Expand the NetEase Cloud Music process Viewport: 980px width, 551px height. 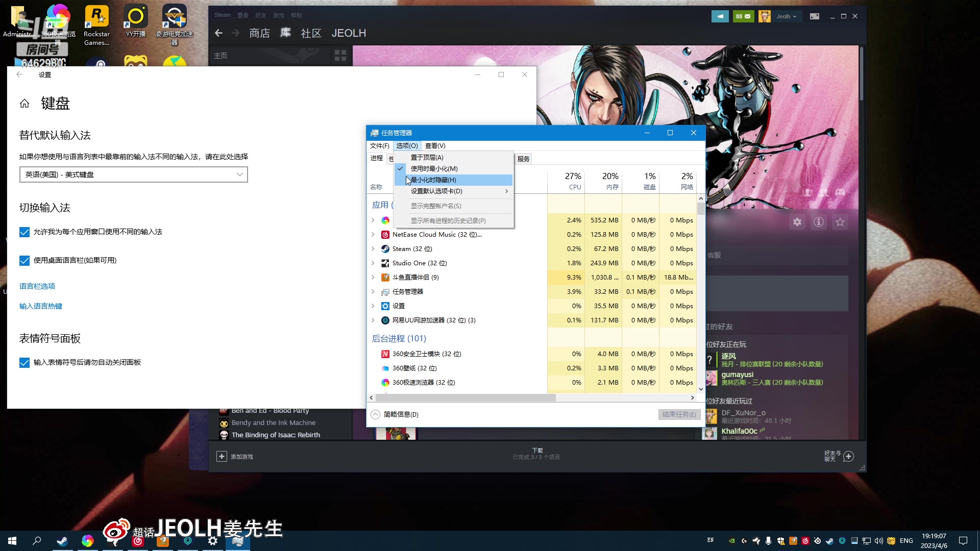(x=373, y=235)
